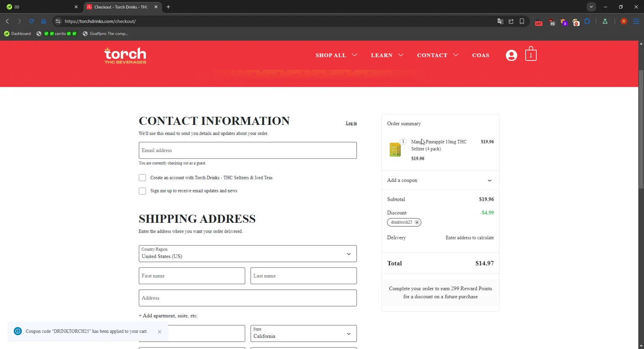The height and width of the screenshot is (349, 644).
Task: Click the discount value -$4.99
Action: (487, 212)
